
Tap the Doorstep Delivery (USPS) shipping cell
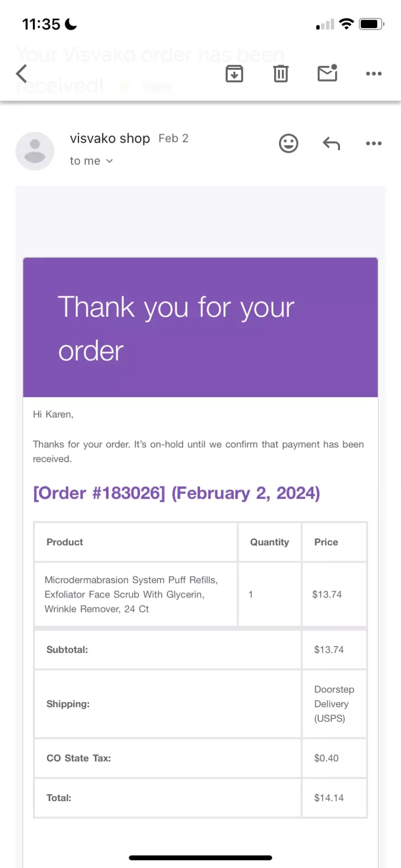pyautogui.click(x=334, y=704)
